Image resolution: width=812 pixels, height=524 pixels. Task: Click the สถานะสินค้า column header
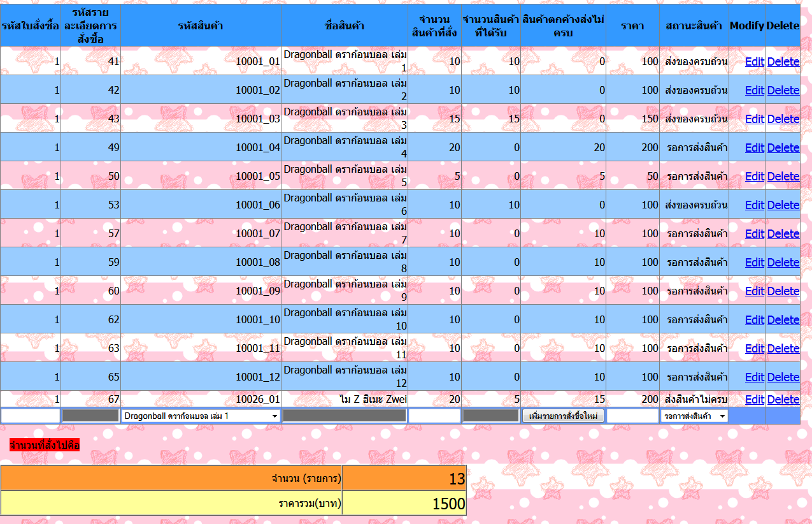point(694,26)
